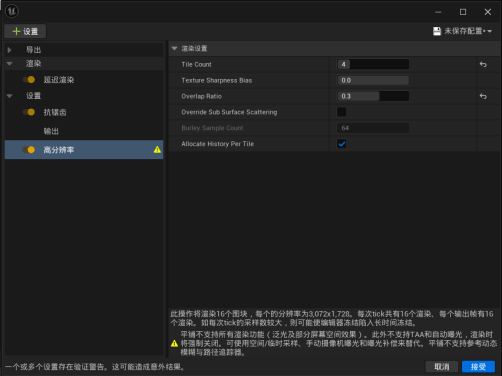
Task: Uncheck Allocate History Per Tile
Action: pos(341,144)
